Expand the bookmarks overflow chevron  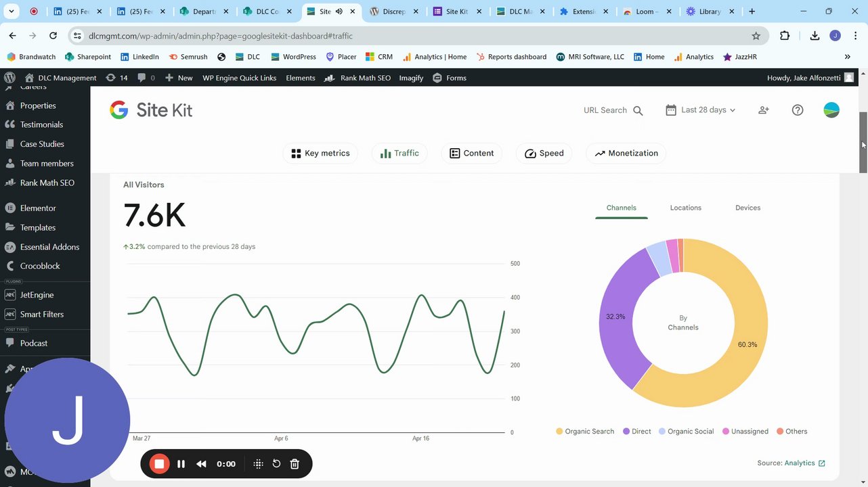pyautogui.click(x=847, y=57)
